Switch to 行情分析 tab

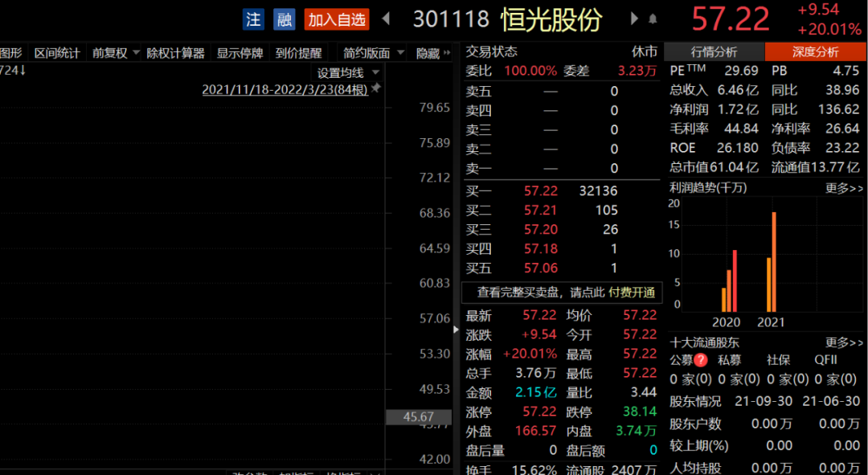(x=714, y=52)
